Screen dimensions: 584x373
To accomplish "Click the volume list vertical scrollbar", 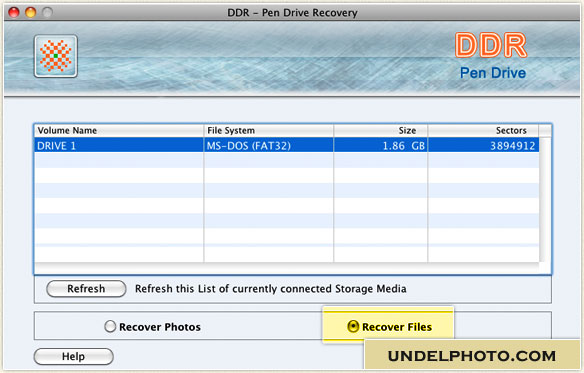I will click(545, 199).
